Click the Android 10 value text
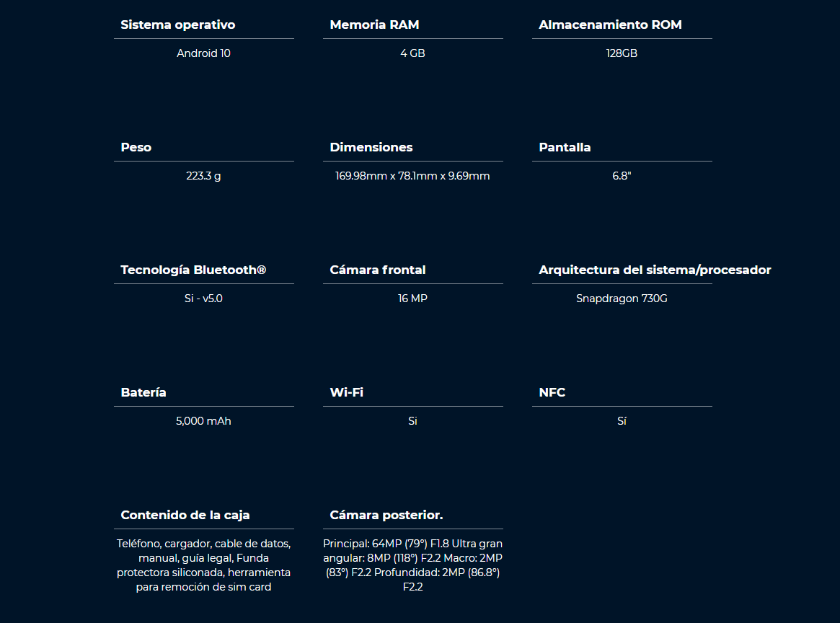The width and height of the screenshot is (840, 623). coord(203,53)
